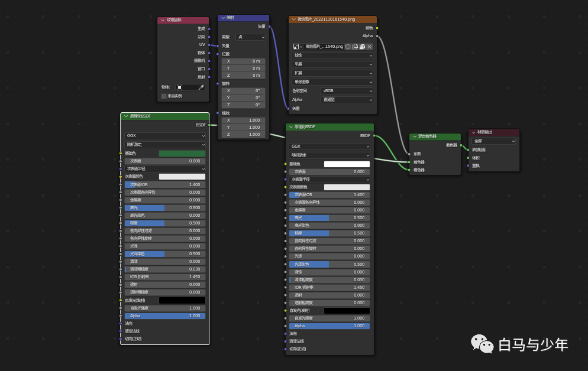Collapse the 混合着色器 node header arrow

414,136
